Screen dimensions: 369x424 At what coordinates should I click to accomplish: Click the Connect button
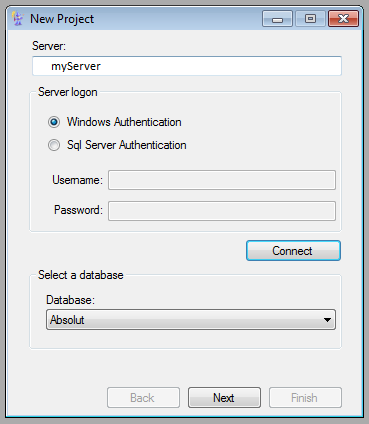click(293, 251)
